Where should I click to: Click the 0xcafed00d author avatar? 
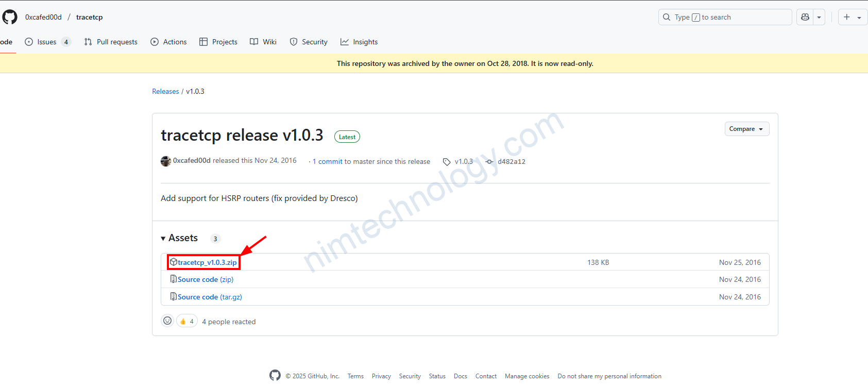(166, 161)
